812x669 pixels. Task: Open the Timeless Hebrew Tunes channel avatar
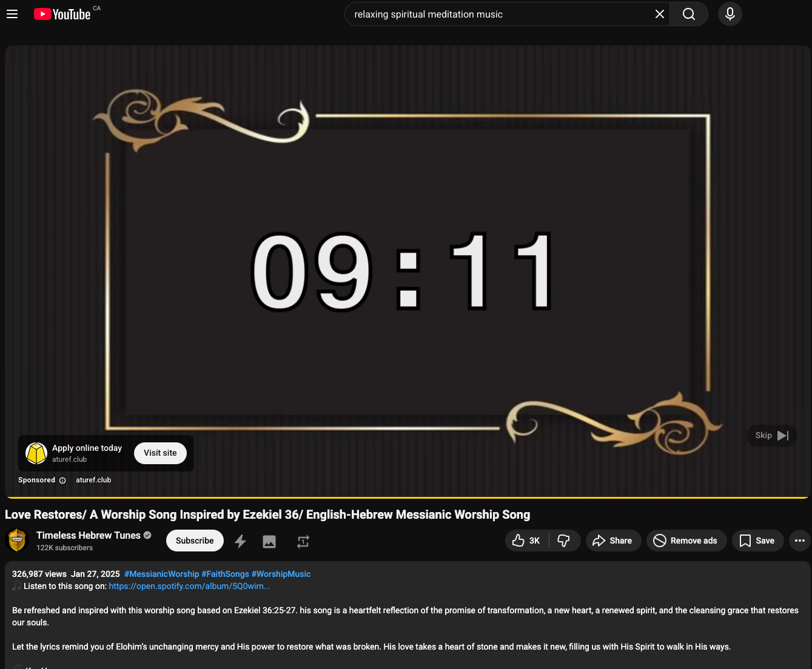point(17,541)
